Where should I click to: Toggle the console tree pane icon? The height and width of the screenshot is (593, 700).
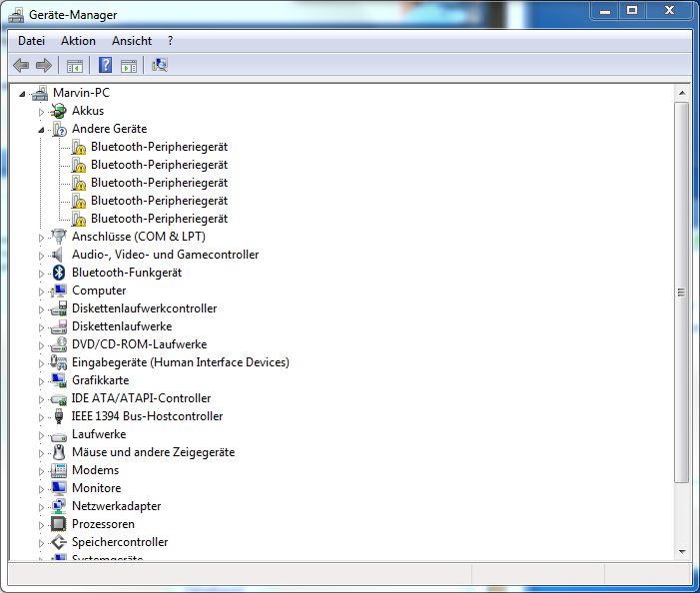pos(75,66)
